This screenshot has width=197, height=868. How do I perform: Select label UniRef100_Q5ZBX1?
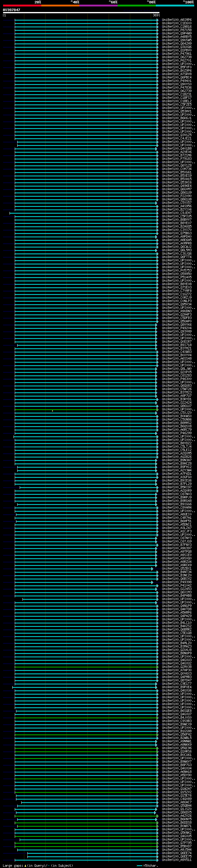(176, 569)
